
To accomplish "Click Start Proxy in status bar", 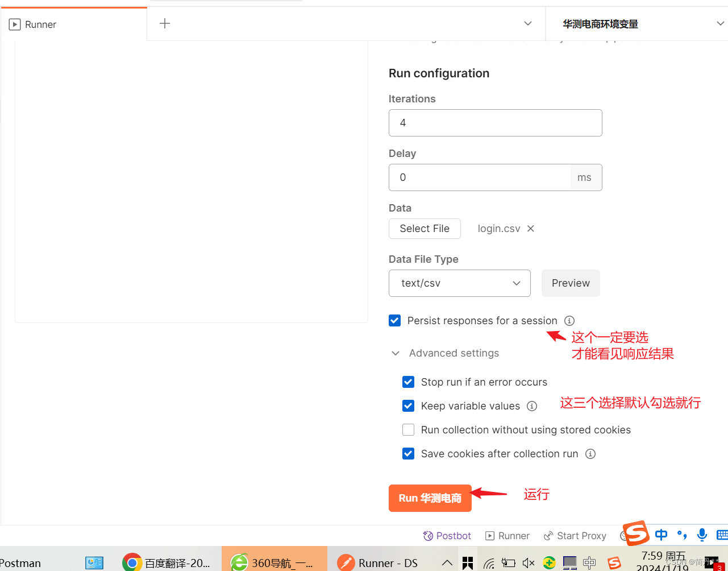I will 575,536.
